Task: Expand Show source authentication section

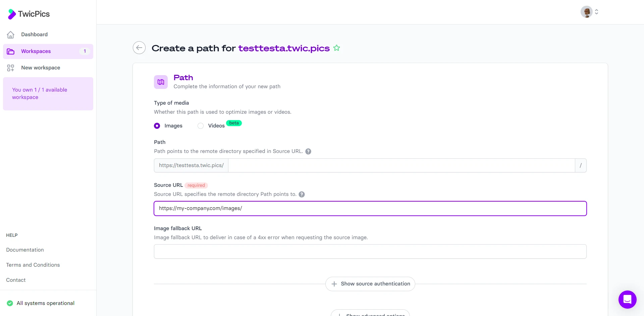Action: click(x=370, y=284)
